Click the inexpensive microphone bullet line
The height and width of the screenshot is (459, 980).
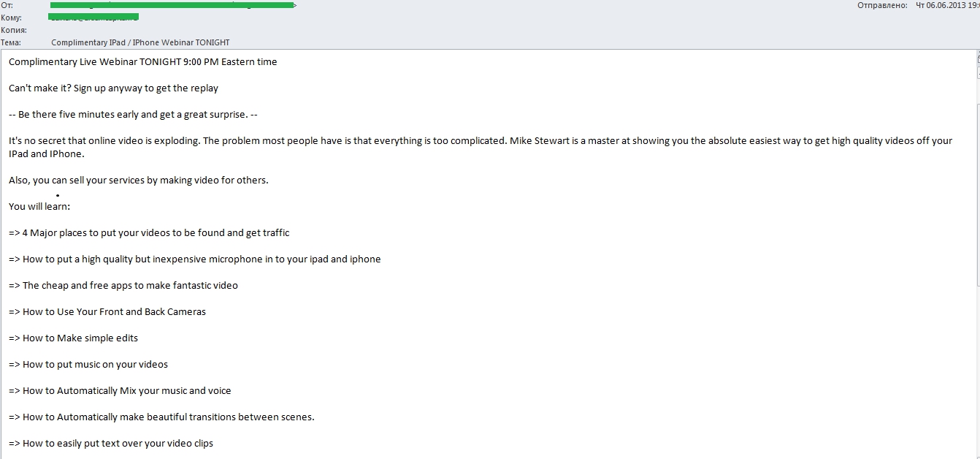[195, 259]
